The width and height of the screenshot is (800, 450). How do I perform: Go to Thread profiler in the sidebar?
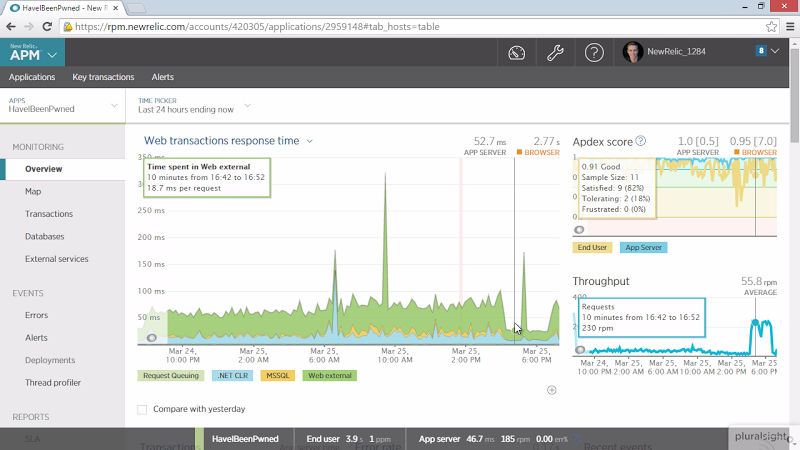53,383
